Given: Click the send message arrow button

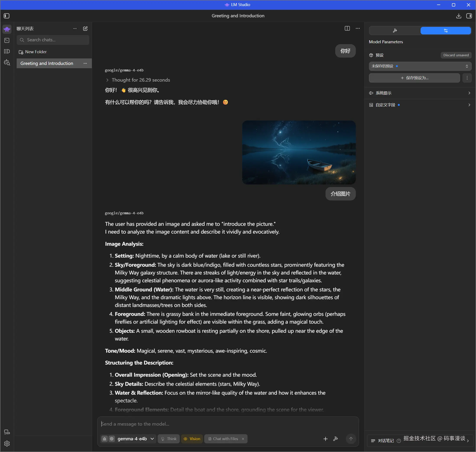Looking at the screenshot, I should point(351,439).
